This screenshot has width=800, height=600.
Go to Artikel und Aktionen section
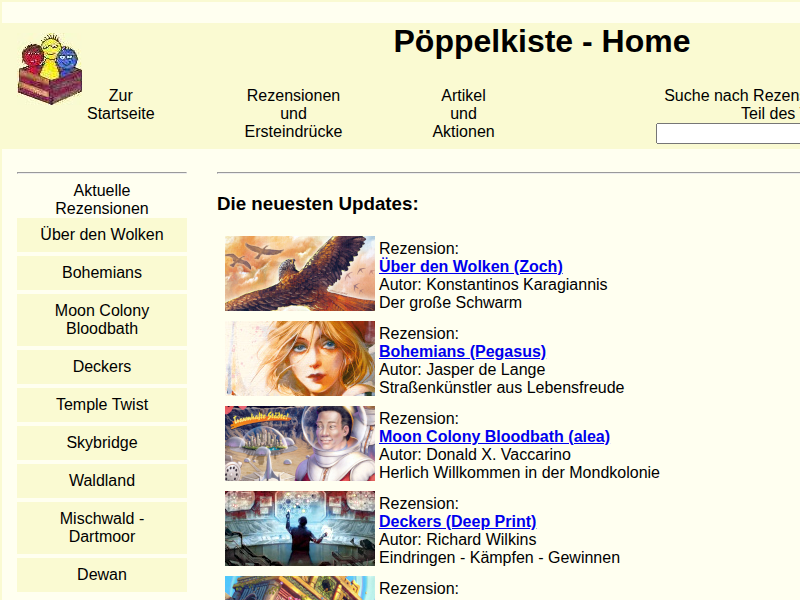463,114
